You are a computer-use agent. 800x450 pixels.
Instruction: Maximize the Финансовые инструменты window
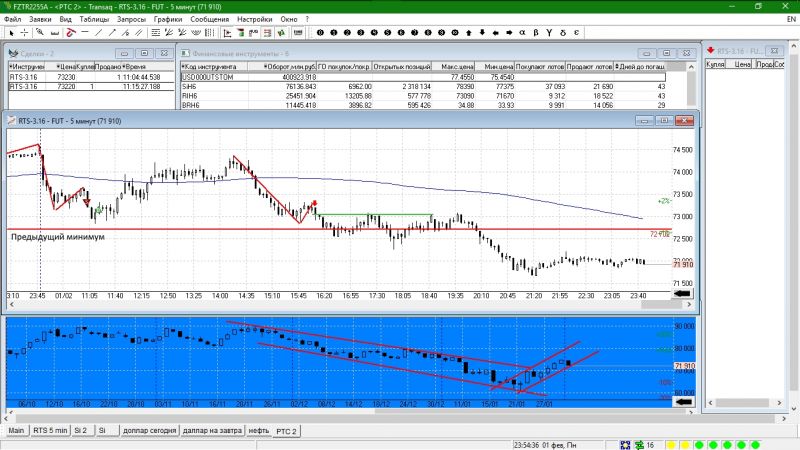[666, 53]
